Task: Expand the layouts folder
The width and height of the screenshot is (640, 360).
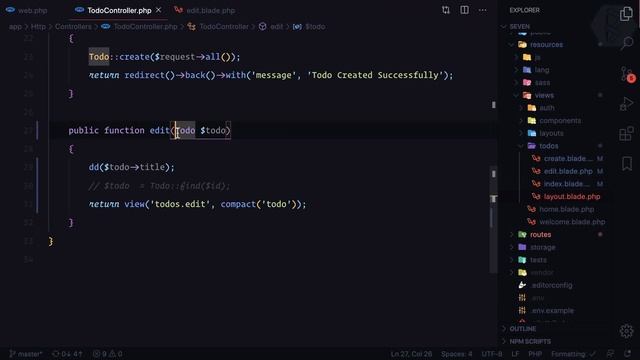Action: pyautogui.click(x=551, y=133)
